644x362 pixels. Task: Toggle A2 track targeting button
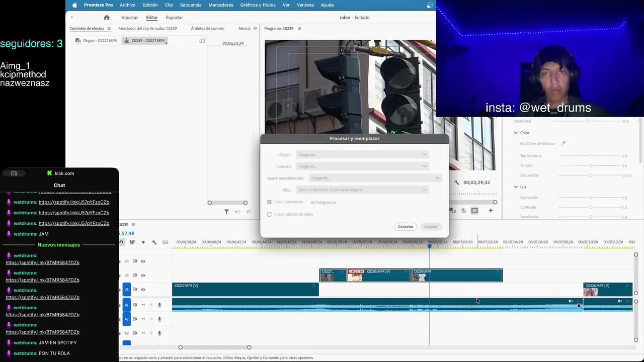click(127, 319)
